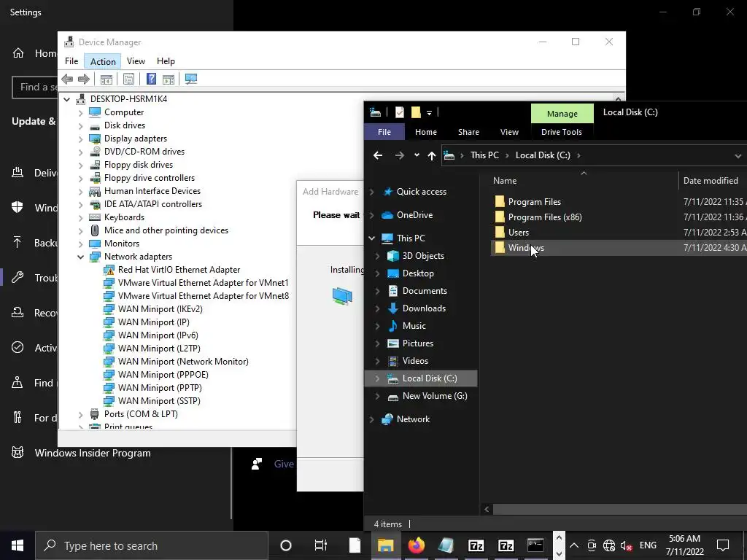Collapse This PC in navigation pane

[x=371, y=238]
